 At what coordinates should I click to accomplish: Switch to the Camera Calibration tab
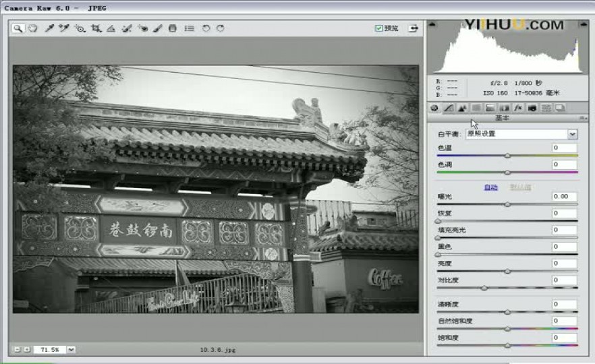(x=532, y=108)
